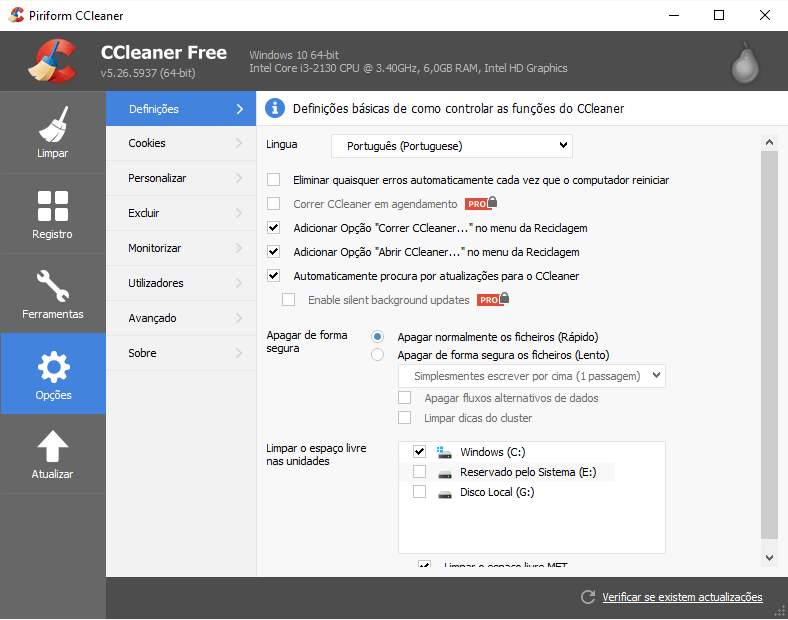788x620 pixels.
Task: Click the Windows (C:) drive icon
Action: pyautogui.click(x=444, y=452)
